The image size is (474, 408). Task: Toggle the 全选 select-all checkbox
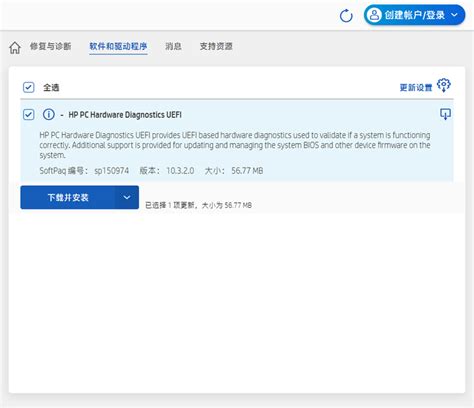(x=29, y=87)
